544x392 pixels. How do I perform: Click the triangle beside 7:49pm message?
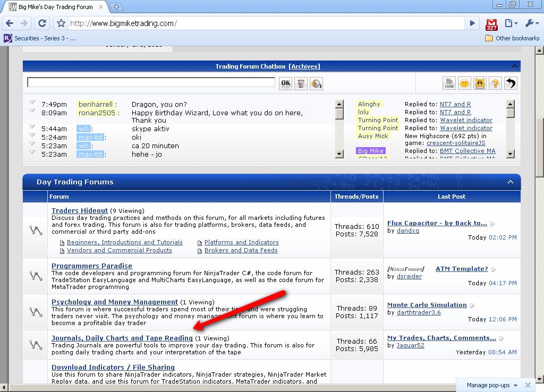32,103
